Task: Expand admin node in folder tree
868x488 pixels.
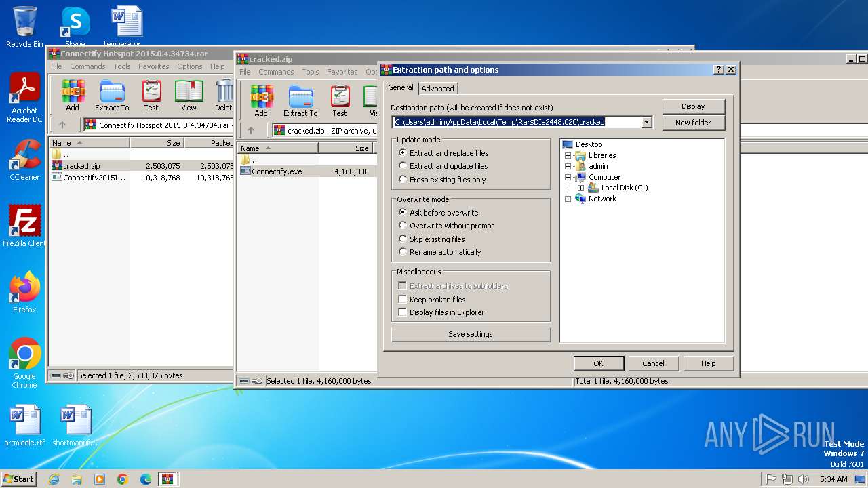Action: click(x=568, y=166)
